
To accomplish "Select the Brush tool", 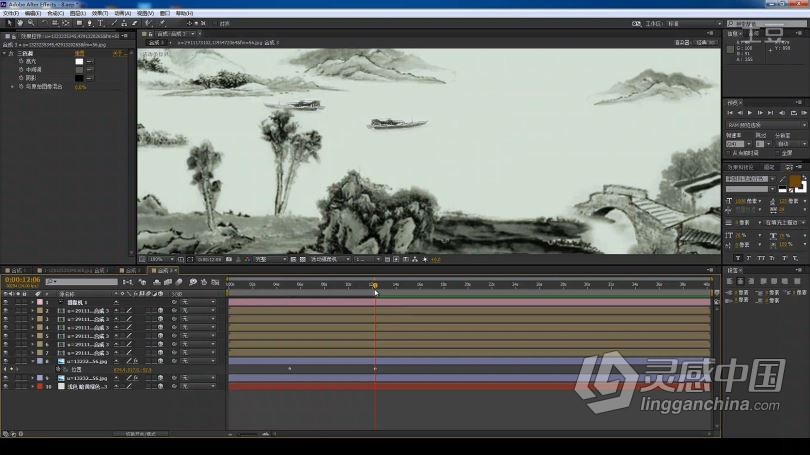I will (114, 23).
